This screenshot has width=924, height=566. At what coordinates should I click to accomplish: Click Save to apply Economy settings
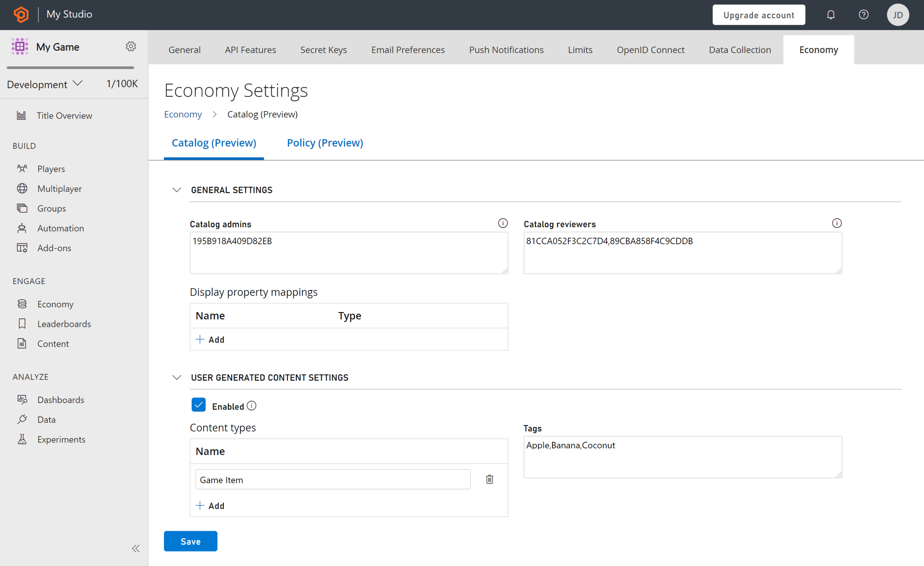pos(191,542)
